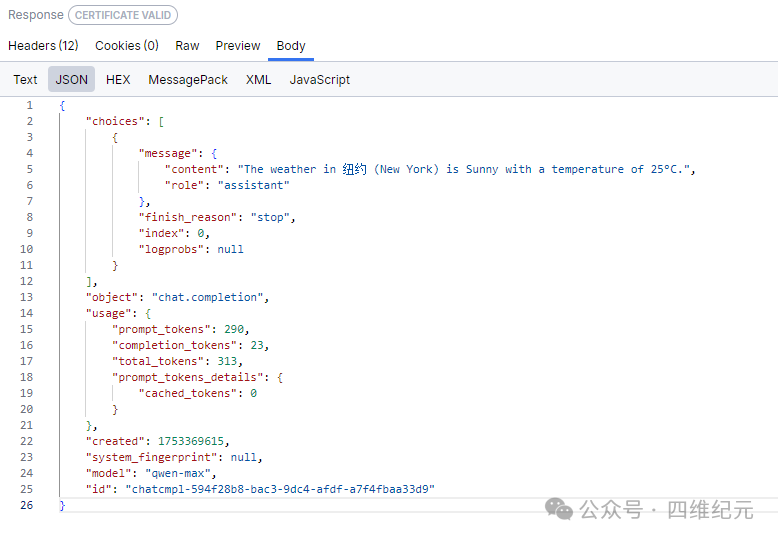This screenshot has width=778, height=540.
Task: Click the "message" key on line 4
Action: 168,153
